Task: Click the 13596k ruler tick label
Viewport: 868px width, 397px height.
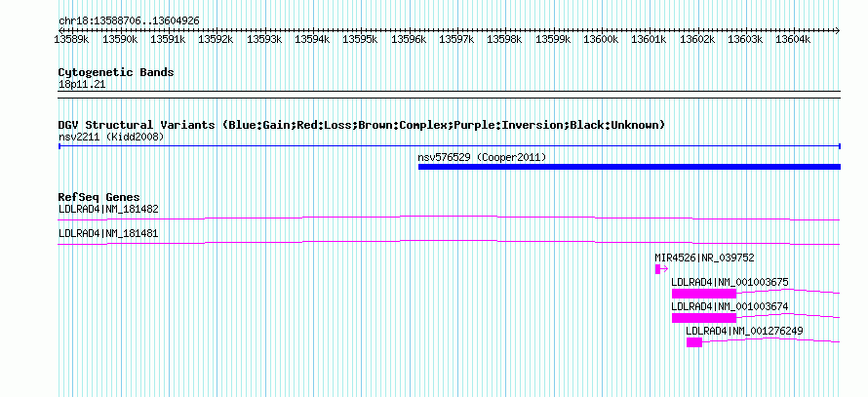Action: (409, 39)
